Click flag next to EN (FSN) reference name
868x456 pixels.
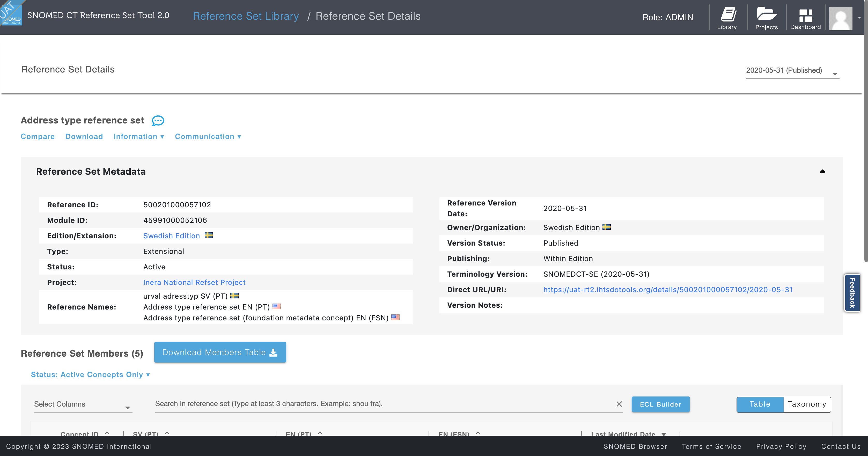(x=395, y=317)
